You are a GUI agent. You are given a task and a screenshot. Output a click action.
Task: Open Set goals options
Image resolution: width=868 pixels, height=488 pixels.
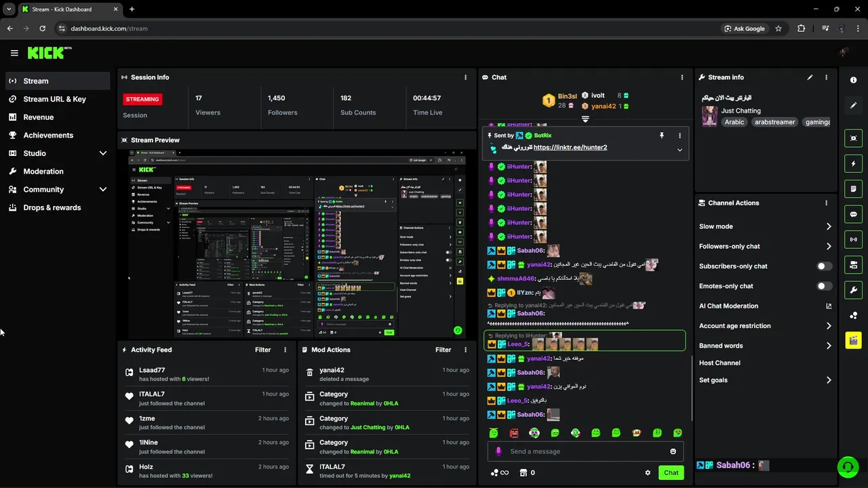point(765,380)
